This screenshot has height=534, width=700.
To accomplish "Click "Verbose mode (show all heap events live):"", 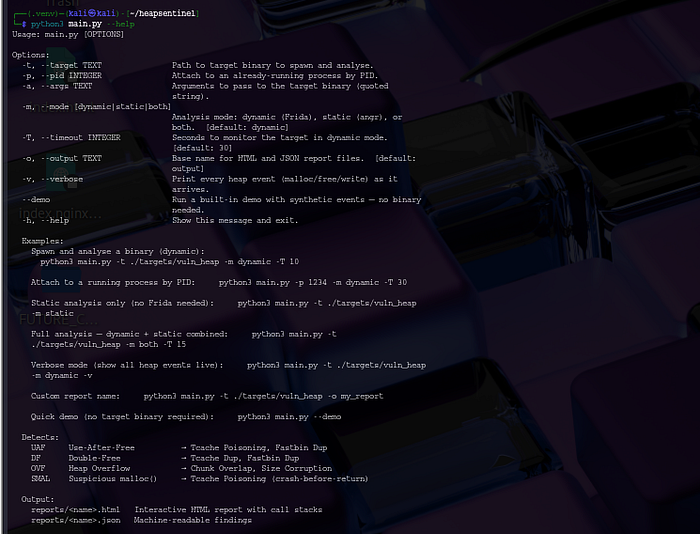I will (x=127, y=365).
